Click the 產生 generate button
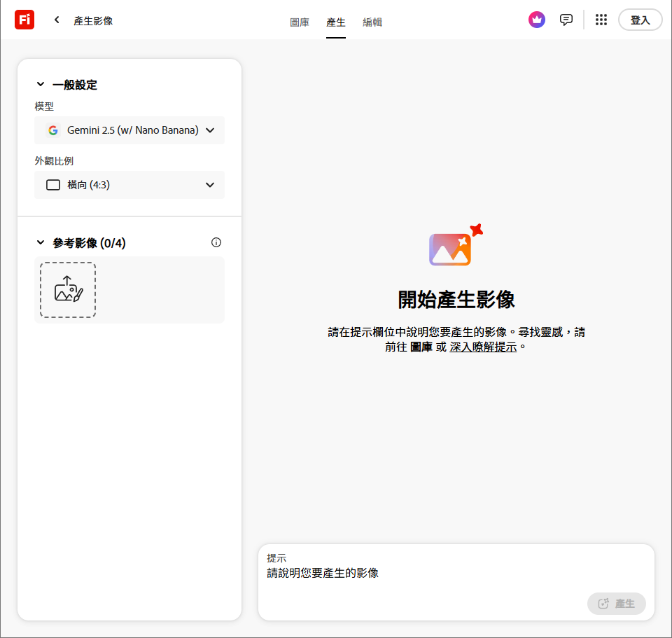This screenshot has height=638, width=672. pyautogui.click(x=616, y=604)
